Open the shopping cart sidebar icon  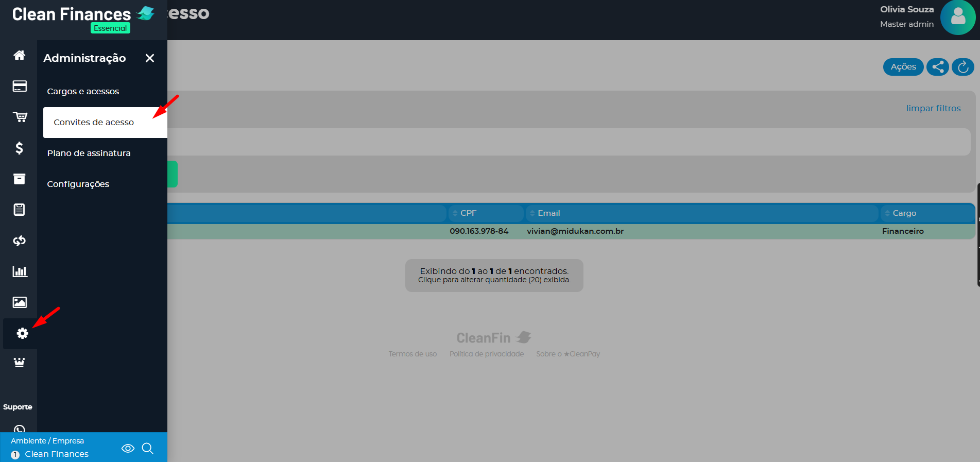pos(20,117)
